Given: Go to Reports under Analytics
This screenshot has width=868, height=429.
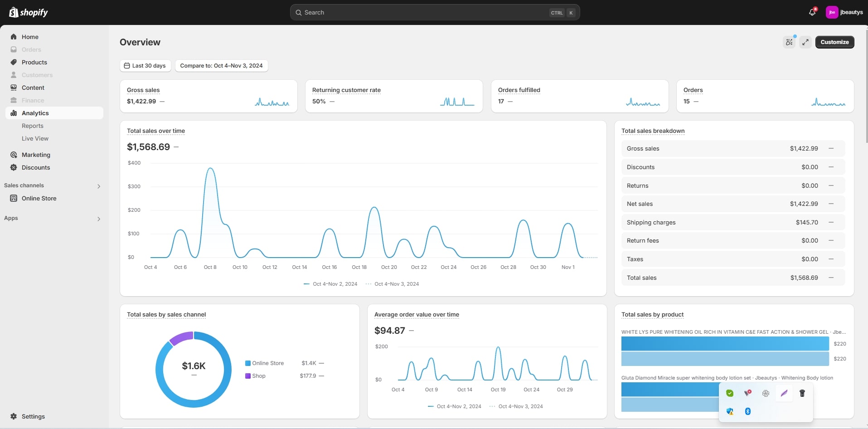Looking at the screenshot, I should tap(33, 126).
